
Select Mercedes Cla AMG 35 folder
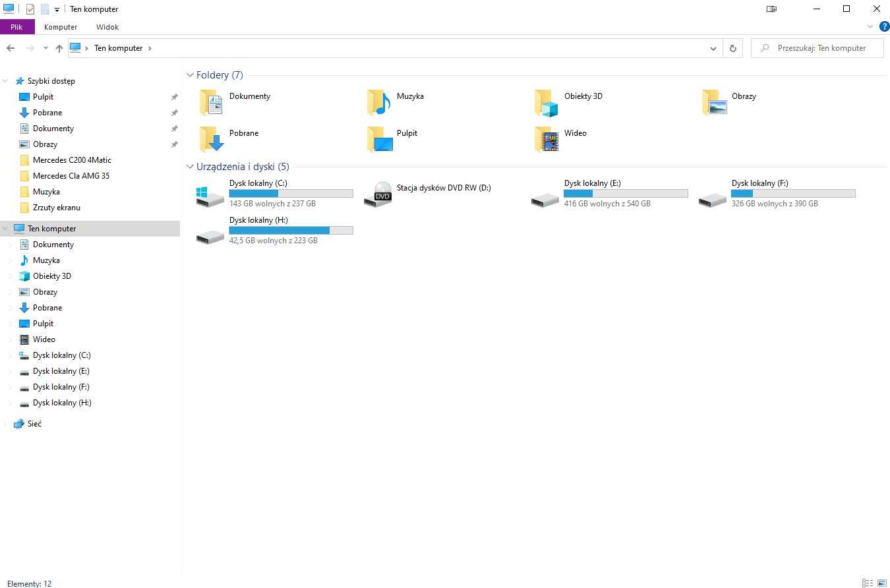click(71, 176)
